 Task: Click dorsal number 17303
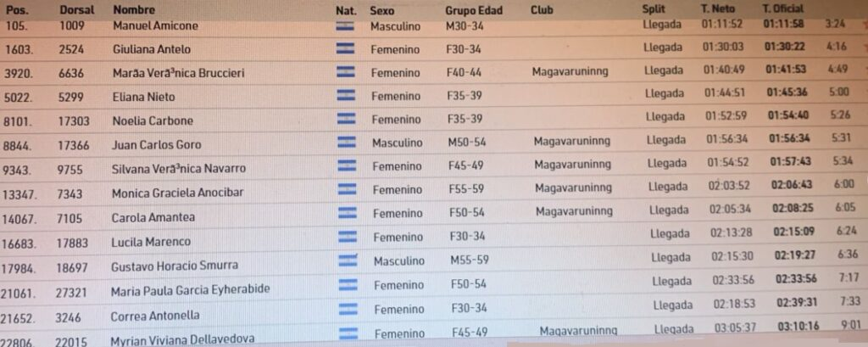pos(74,120)
